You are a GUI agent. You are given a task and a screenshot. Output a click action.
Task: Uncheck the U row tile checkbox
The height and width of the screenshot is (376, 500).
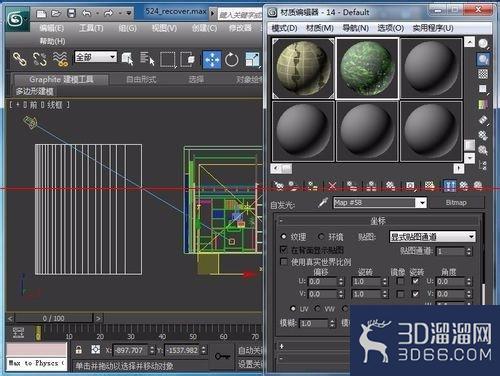(x=415, y=281)
